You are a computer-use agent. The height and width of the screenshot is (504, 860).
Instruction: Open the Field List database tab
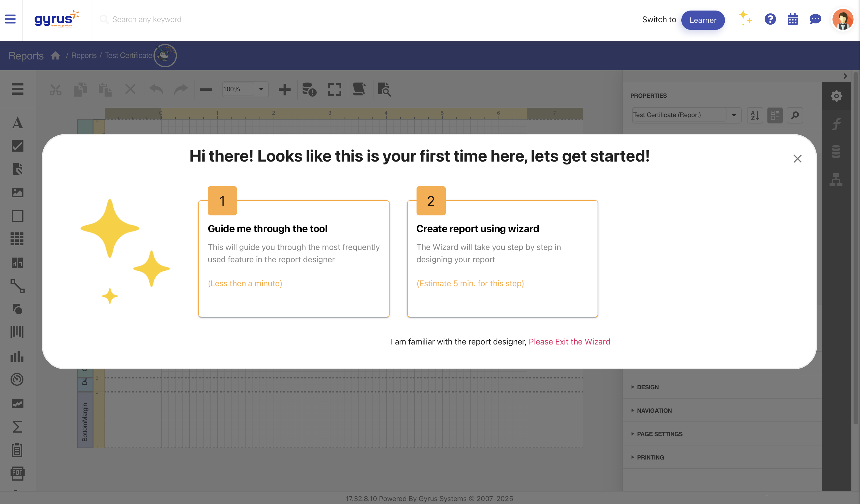[836, 151]
